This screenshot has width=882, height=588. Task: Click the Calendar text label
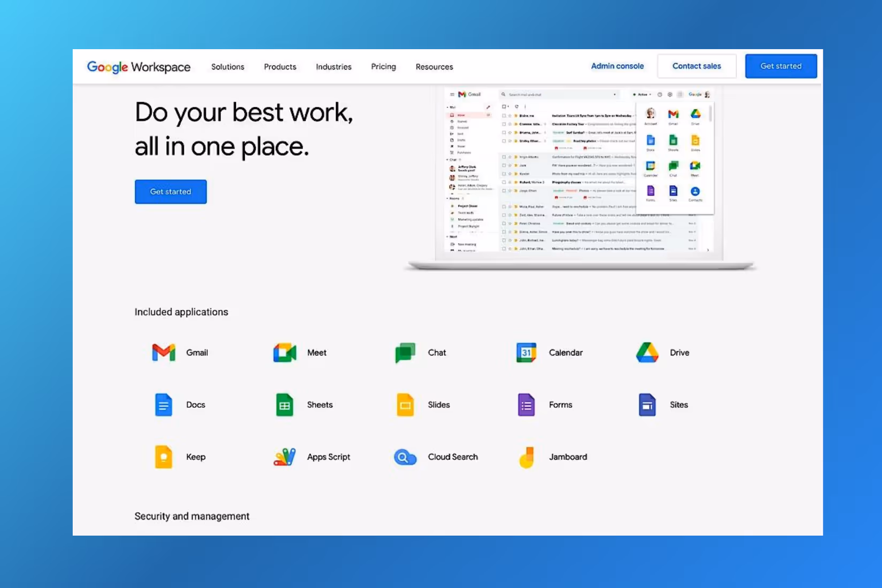tap(566, 353)
